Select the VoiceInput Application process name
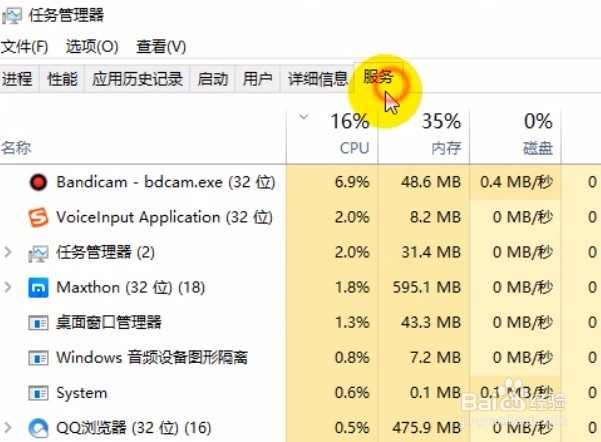Viewport: 601px width, 442px height. 164,217
